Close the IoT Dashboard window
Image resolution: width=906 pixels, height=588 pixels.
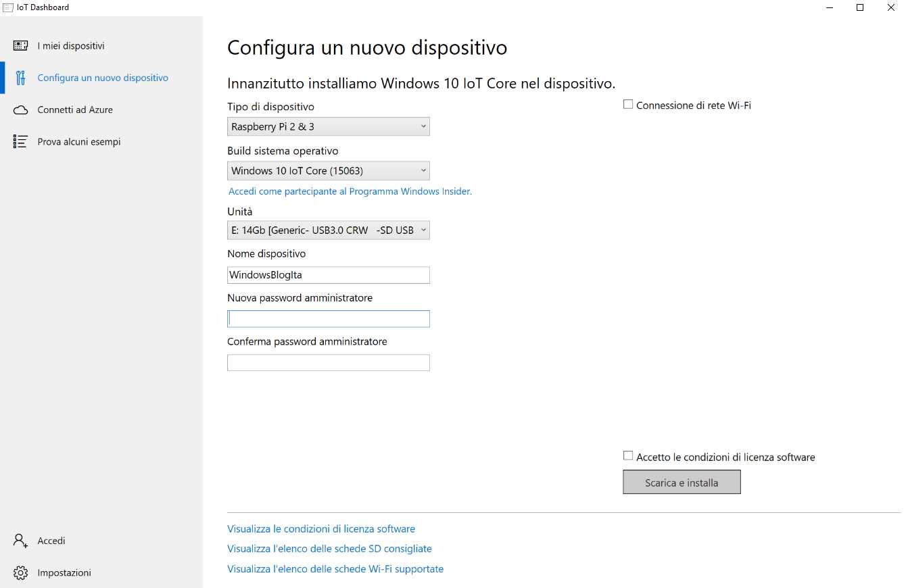click(890, 7)
